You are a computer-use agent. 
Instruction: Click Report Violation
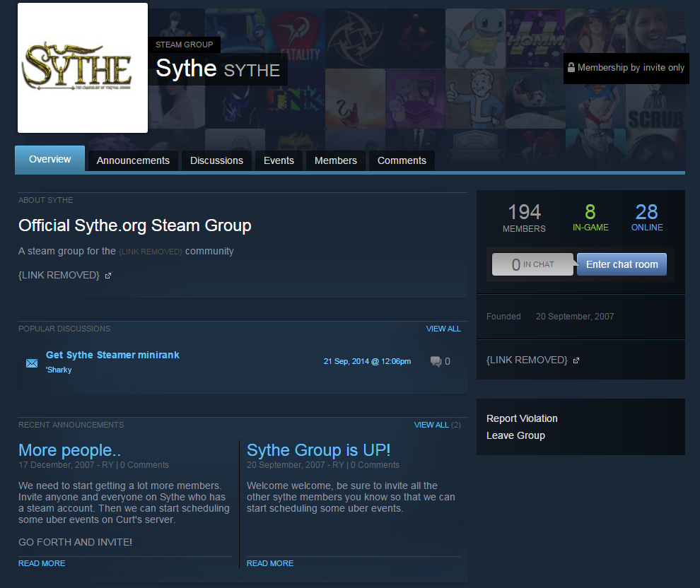[522, 418]
